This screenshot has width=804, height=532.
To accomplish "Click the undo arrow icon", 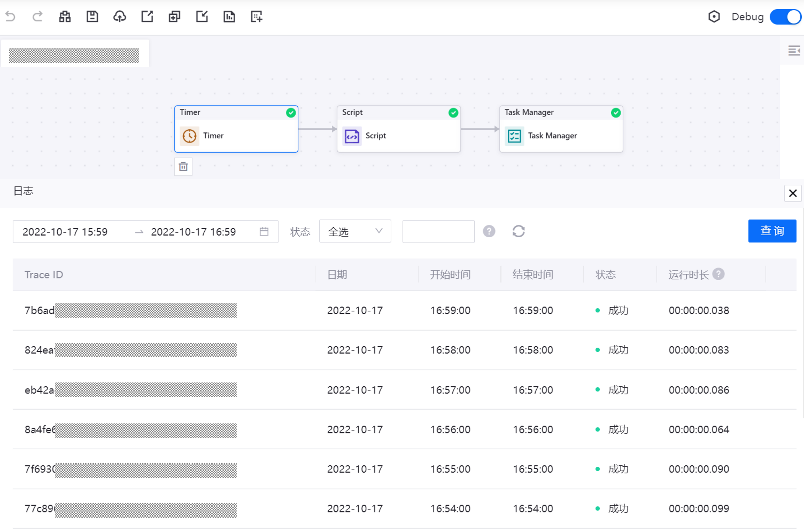I will tap(10, 16).
